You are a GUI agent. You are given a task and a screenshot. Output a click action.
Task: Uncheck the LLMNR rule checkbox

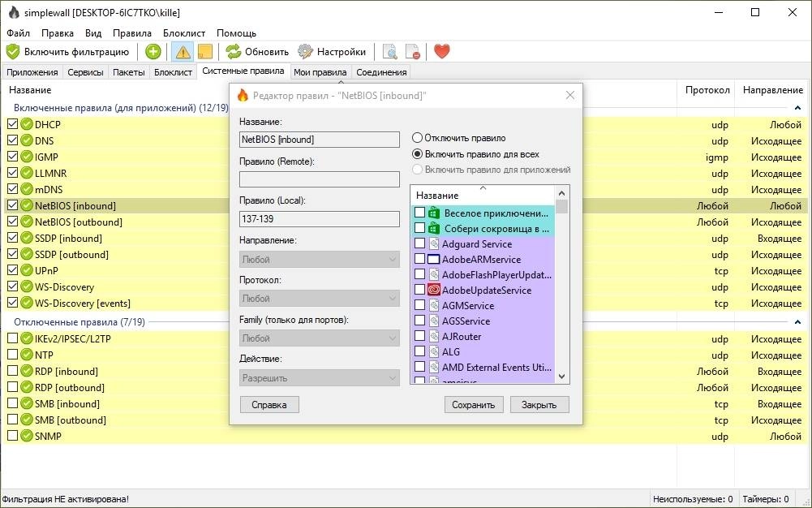pos(12,173)
